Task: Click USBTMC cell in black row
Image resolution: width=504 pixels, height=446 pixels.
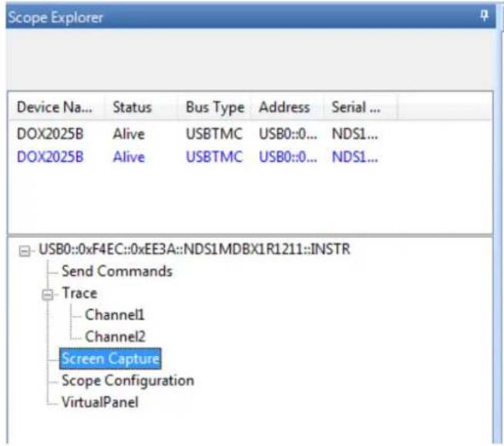Action: click(x=214, y=134)
